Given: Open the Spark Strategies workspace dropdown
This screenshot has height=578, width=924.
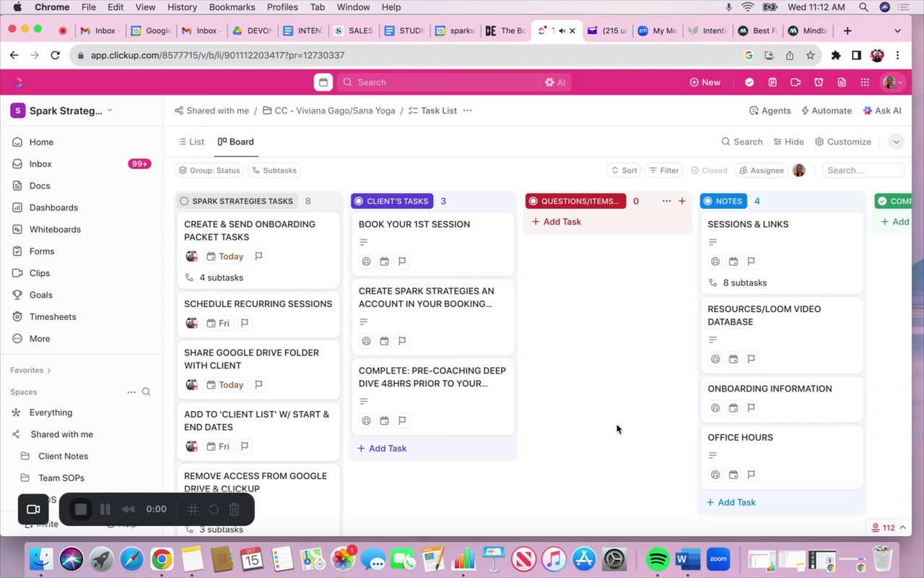Looking at the screenshot, I should click(62, 111).
